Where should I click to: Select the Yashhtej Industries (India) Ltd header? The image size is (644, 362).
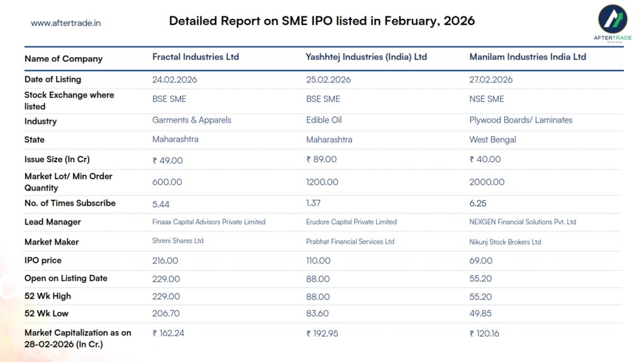point(366,57)
